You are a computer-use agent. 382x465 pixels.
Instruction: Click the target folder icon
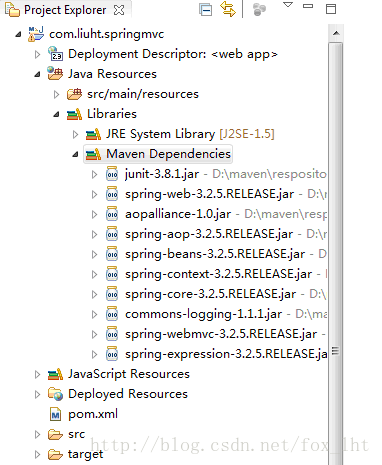click(55, 454)
